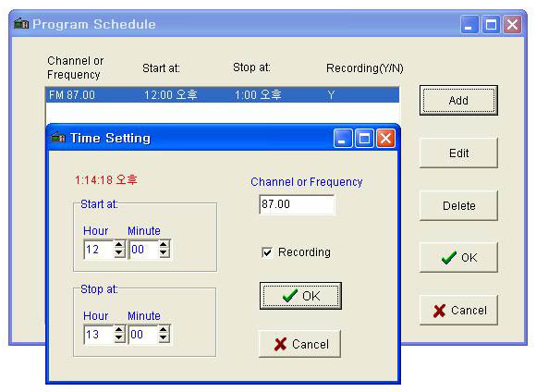
Task: Increase the Stop at Hour value
Action: click(x=119, y=330)
